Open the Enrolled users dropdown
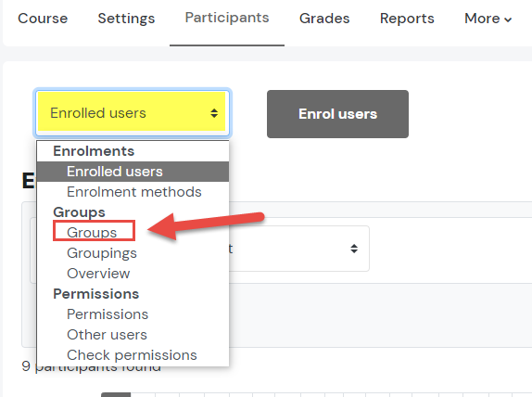The image size is (532, 397). pos(133,112)
